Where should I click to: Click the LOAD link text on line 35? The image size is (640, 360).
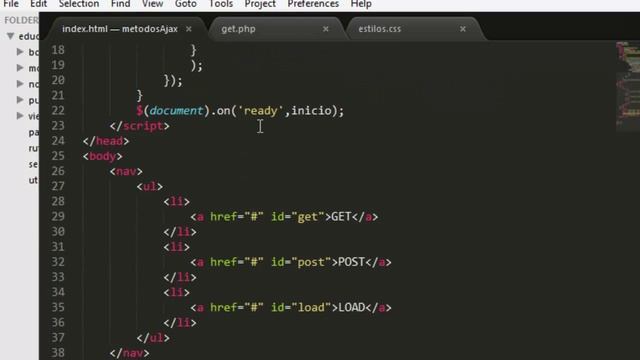tap(351, 307)
